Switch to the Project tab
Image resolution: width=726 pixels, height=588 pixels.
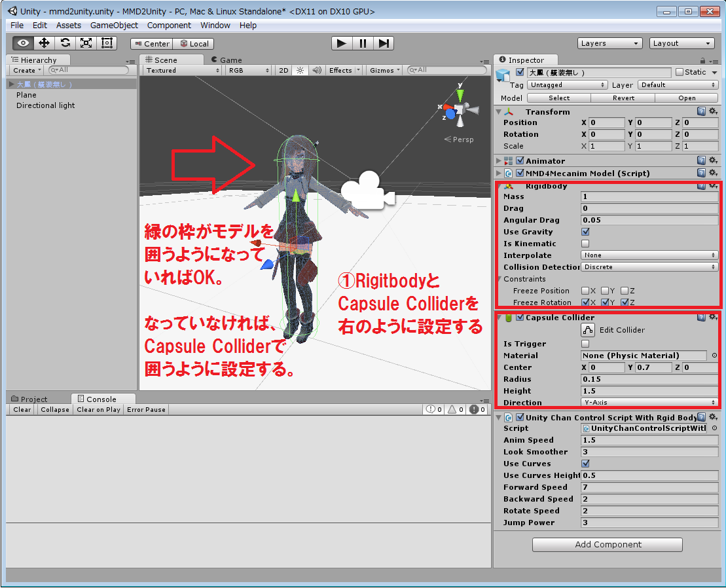coord(29,399)
